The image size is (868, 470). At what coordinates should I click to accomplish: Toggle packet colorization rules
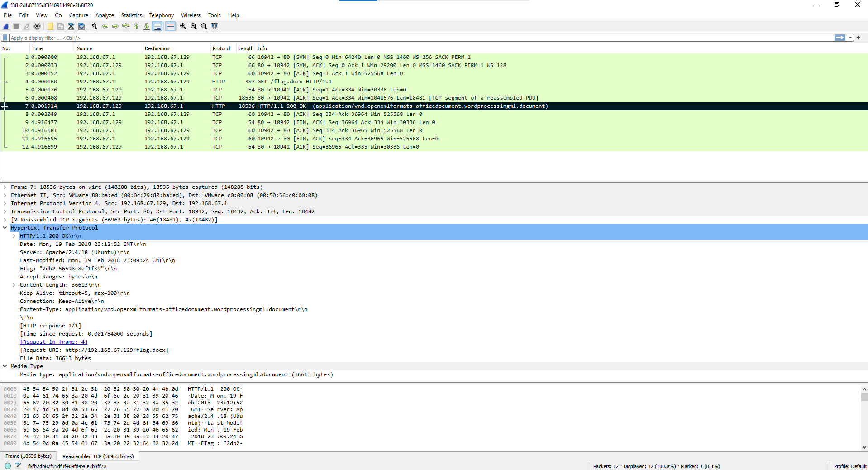click(170, 26)
